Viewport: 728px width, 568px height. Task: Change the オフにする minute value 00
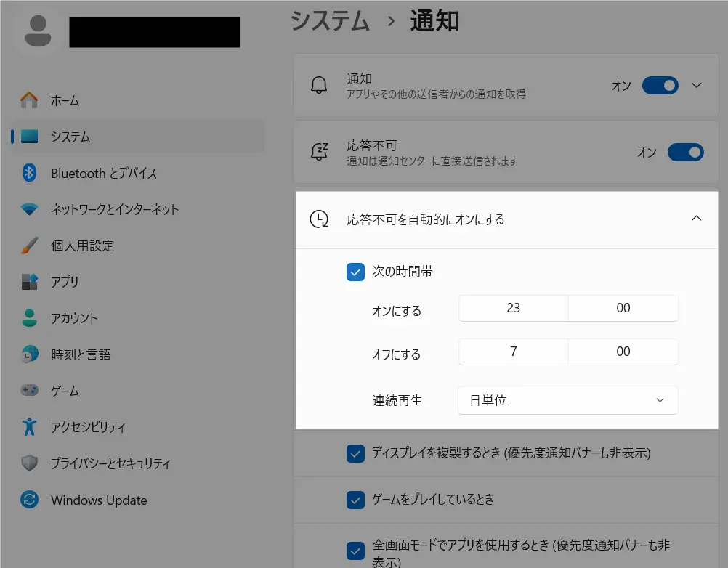623,352
